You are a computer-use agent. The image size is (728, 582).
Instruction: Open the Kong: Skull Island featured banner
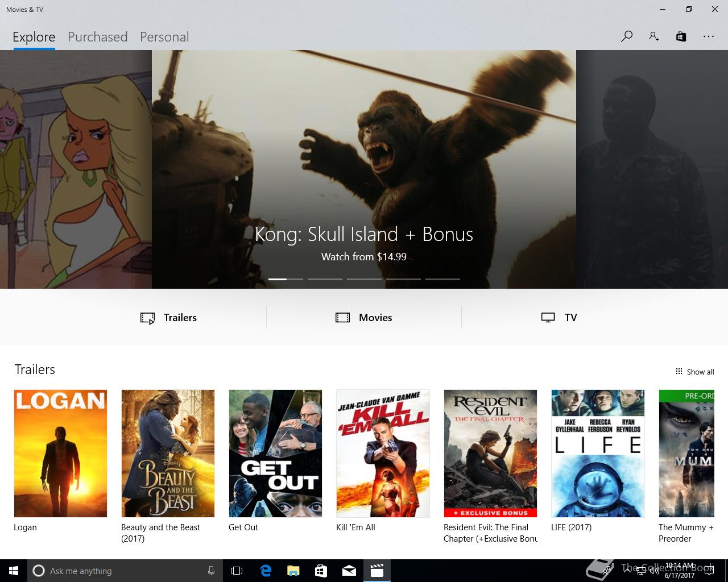pyautogui.click(x=364, y=169)
